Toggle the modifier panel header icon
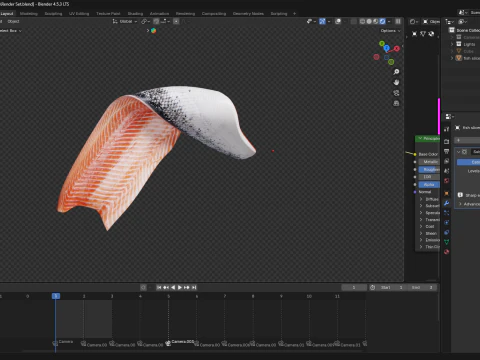480x360 pixels. 464,152
